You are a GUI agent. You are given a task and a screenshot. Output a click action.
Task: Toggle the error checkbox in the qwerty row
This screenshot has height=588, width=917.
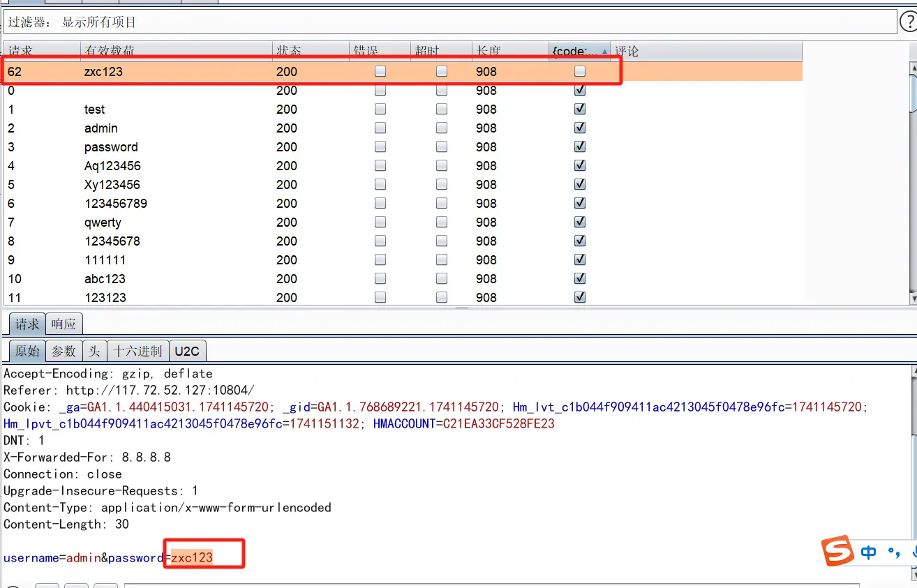click(380, 223)
